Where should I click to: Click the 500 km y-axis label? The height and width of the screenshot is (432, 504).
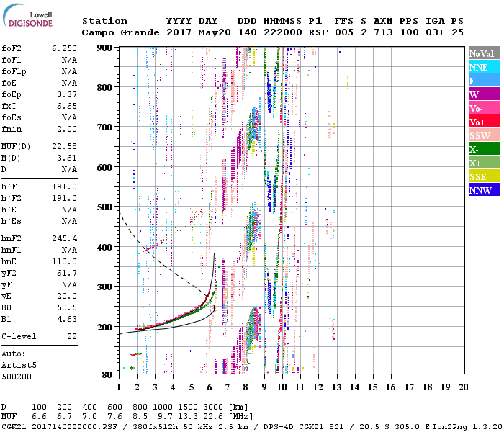104,207
